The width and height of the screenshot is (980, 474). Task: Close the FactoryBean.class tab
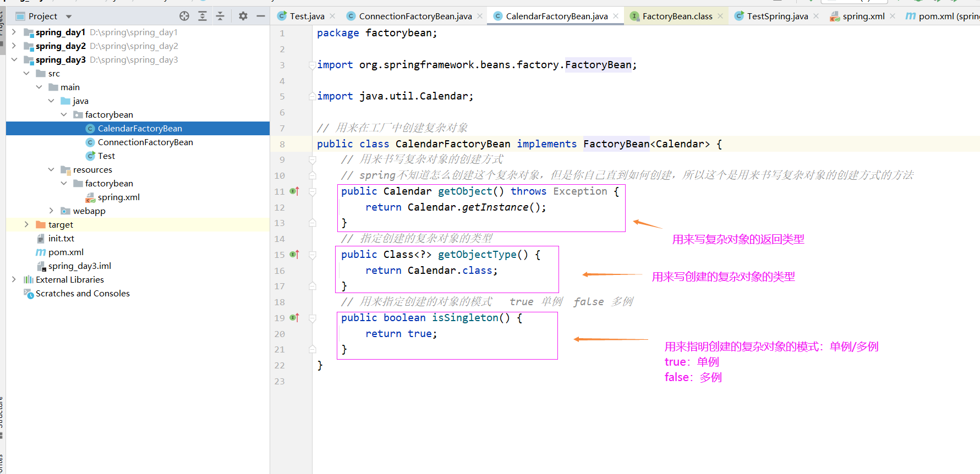click(x=720, y=16)
